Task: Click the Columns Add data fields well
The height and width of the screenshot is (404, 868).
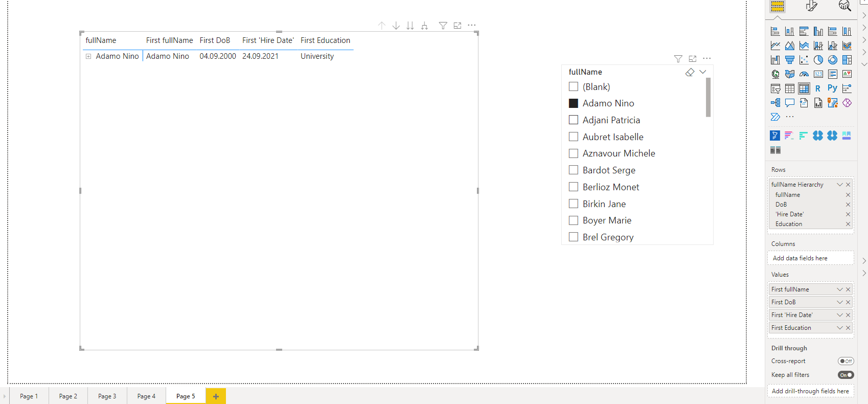Action: (x=811, y=258)
